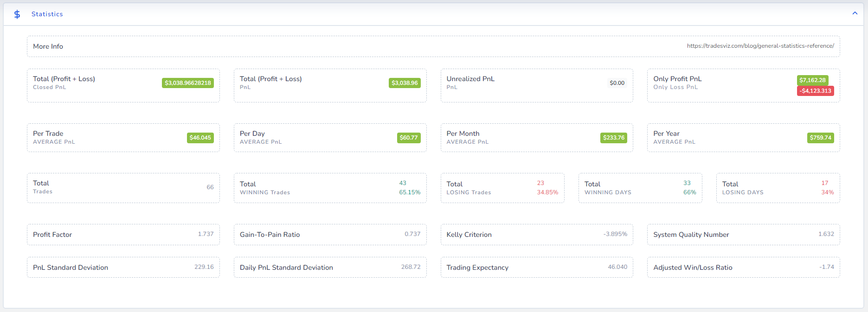Image resolution: width=868 pixels, height=312 pixels.
Task: Click the Adjusted Win/Loss Ratio label
Action: (x=693, y=267)
